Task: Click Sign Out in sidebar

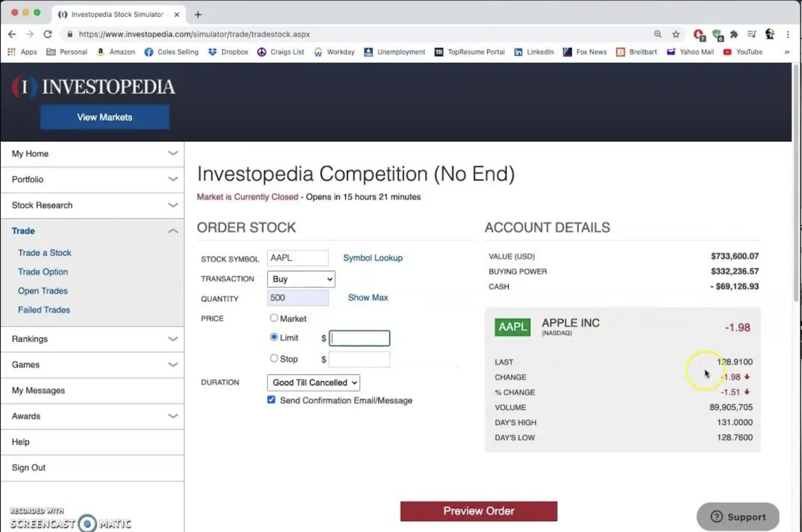Action: click(92, 468)
